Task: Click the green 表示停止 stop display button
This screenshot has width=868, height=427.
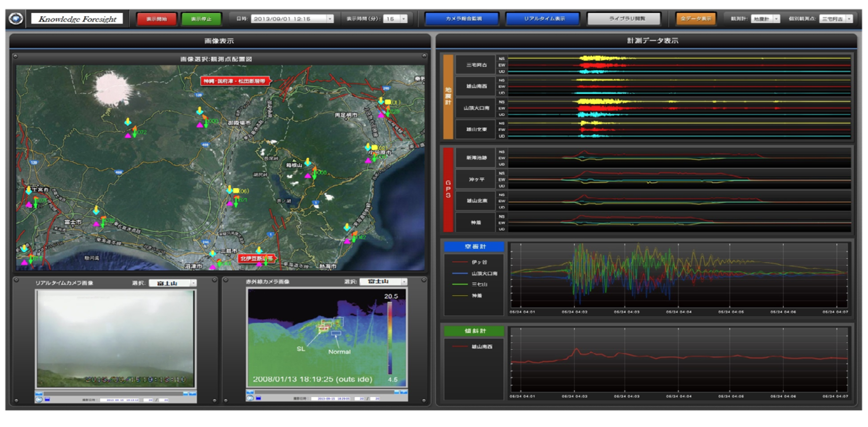Action: pos(201,19)
